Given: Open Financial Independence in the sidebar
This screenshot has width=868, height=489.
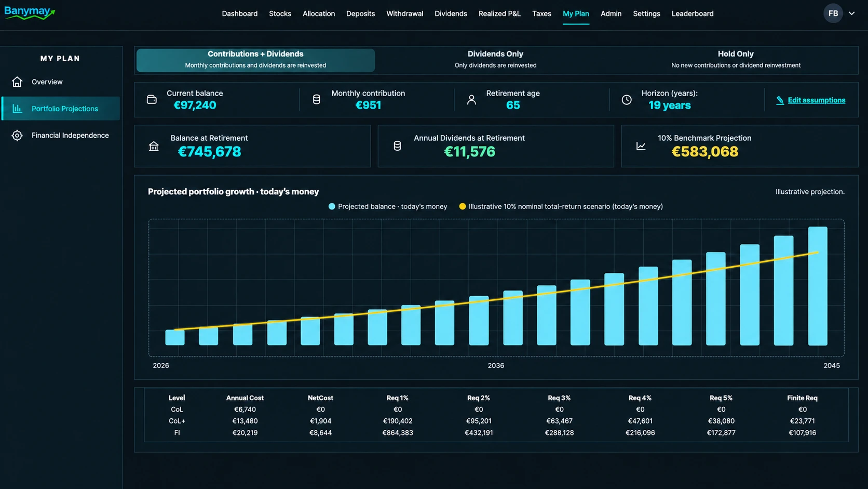Looking at the screenshot, I should (x=61, y=135).
